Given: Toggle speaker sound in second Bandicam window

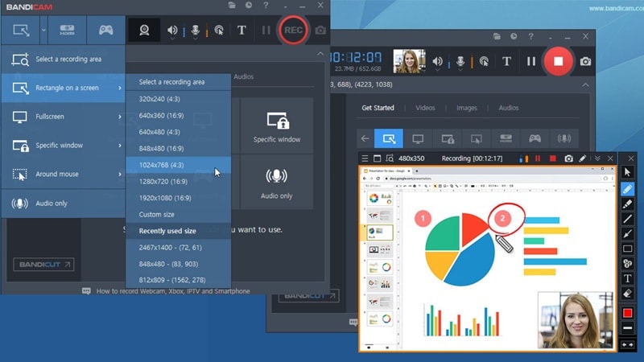Looking at the screenshot, I should tap(437, 61).
